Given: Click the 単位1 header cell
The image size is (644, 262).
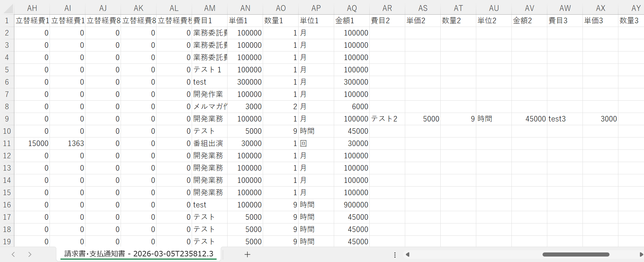Looking at the screenshot, I should click(316, 20).
